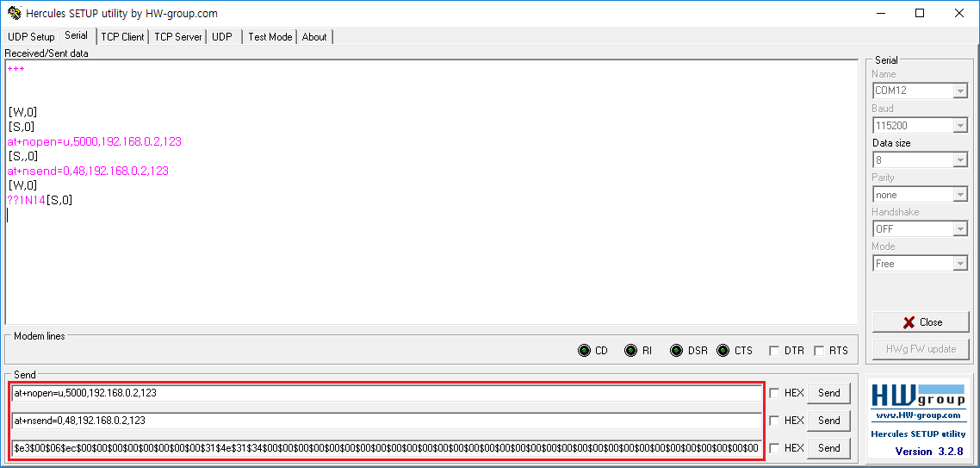Click the '??1N14[S,0]' received line
The width and height of the screenshot is (980, 468).
click(40, 200)
